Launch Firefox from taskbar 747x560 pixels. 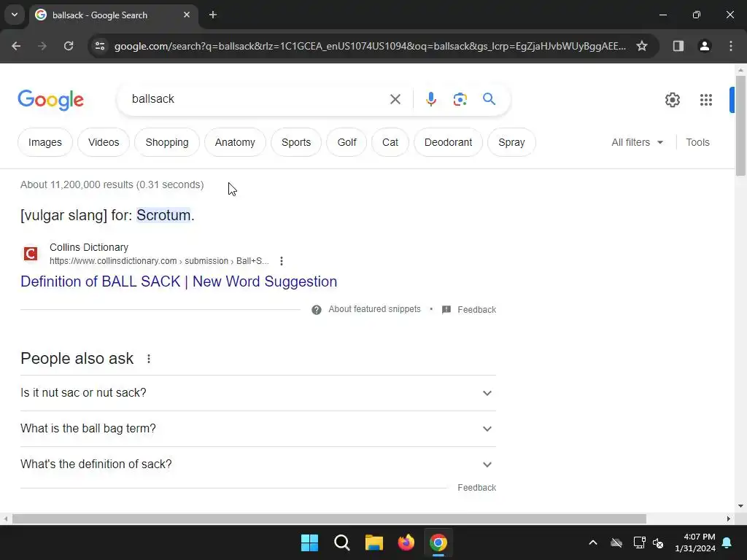(x=406, y=542)
